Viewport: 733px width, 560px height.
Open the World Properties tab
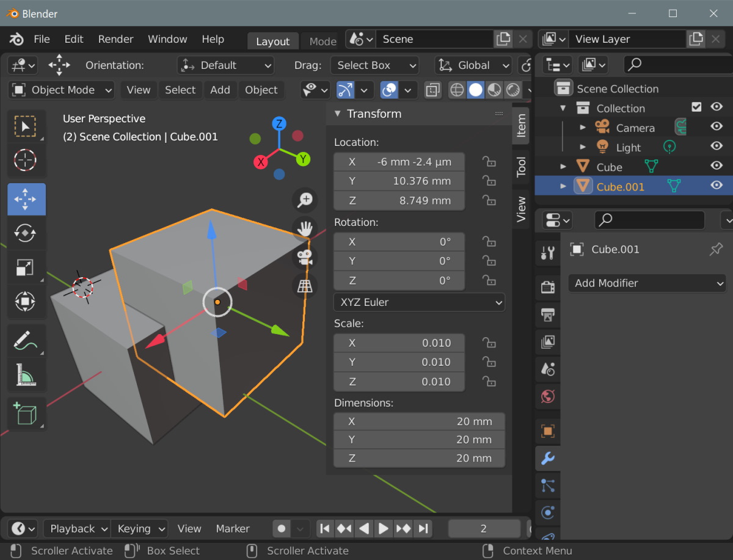(x=547, y=396)
